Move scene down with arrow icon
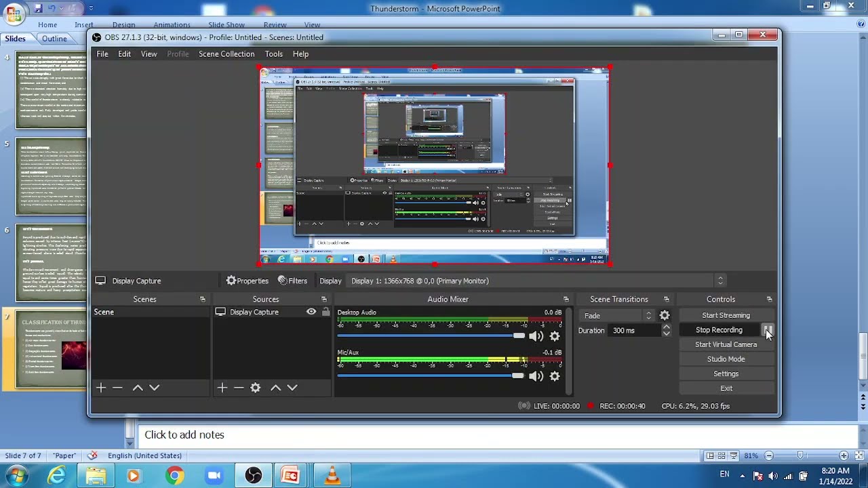Image resolution: width=868 pixels, height=488 pixels. (x=155, y=388)
